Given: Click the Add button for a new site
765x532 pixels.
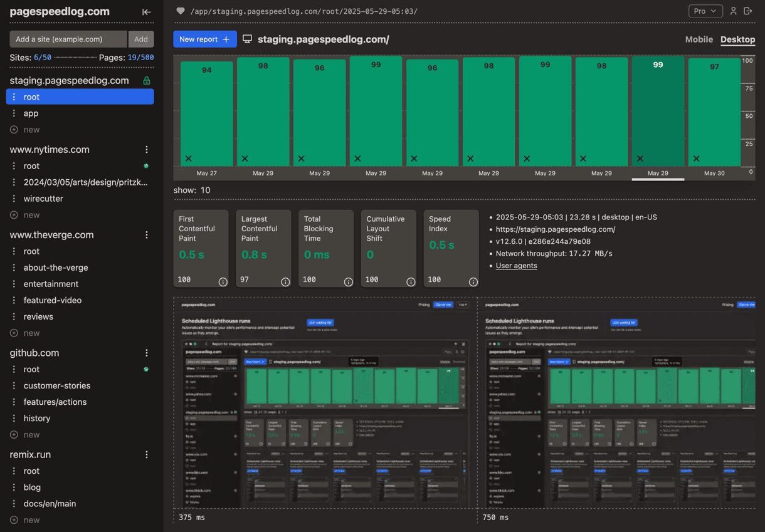Looking at the screenshot, I should click(x=141, y=39).
